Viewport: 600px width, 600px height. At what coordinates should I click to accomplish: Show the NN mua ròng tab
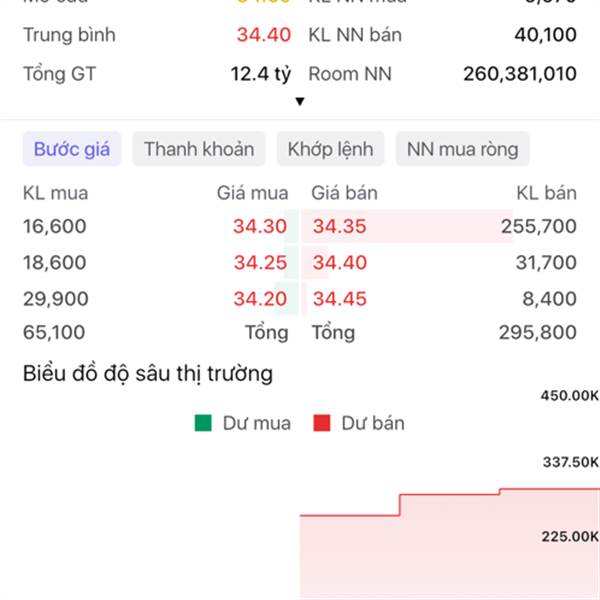pyautogui.click(x=463, y=150)
